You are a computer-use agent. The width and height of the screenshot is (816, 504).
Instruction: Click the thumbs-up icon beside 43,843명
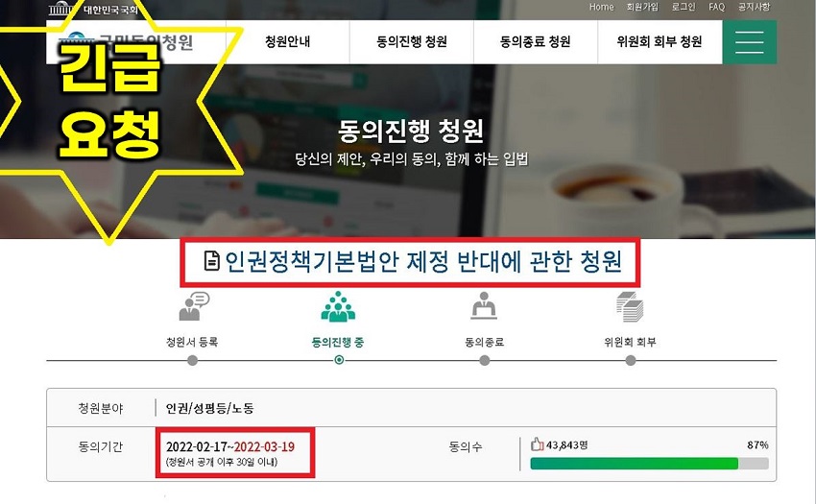(537, 444)
